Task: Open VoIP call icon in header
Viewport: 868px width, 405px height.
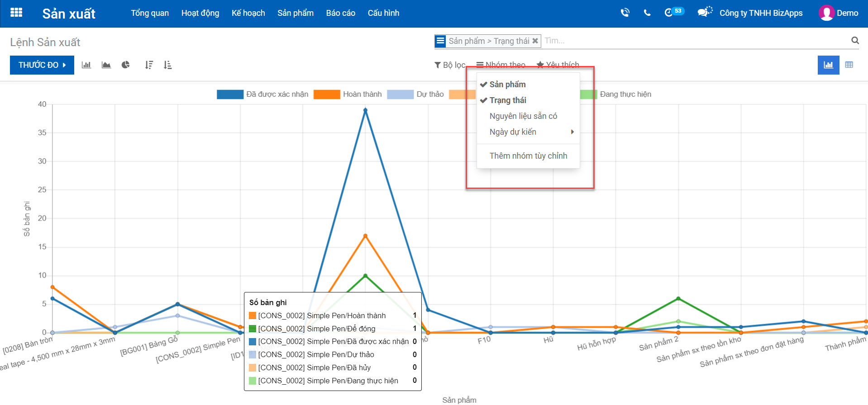Action: coord(625,13)
